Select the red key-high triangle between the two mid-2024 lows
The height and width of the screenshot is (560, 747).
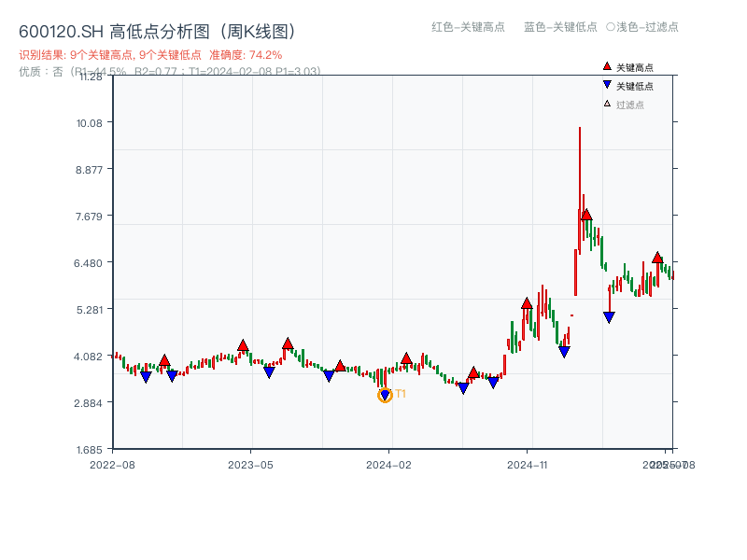[473, 372]
